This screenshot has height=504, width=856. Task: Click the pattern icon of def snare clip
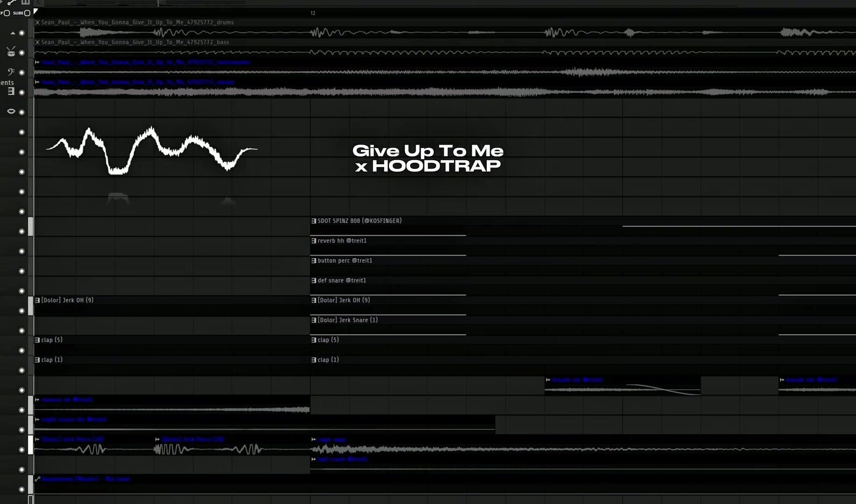314,280
